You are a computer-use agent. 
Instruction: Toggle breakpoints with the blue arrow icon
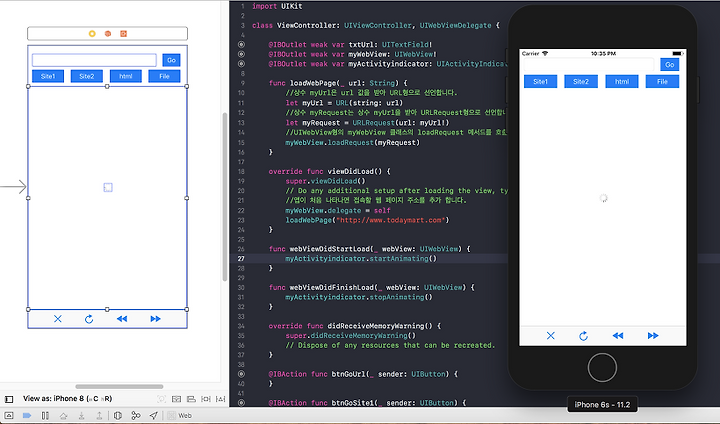click(x=27, y=415)
